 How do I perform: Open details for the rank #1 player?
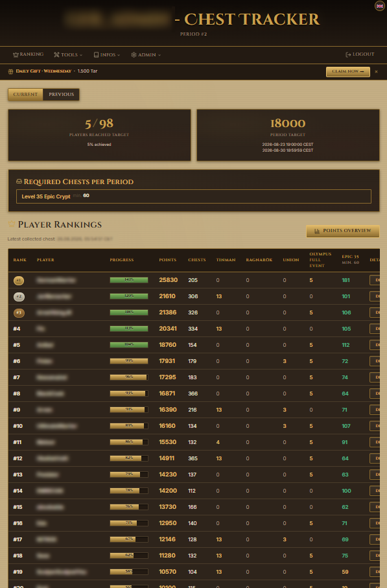pyautogui.click(x=375, y=280)
